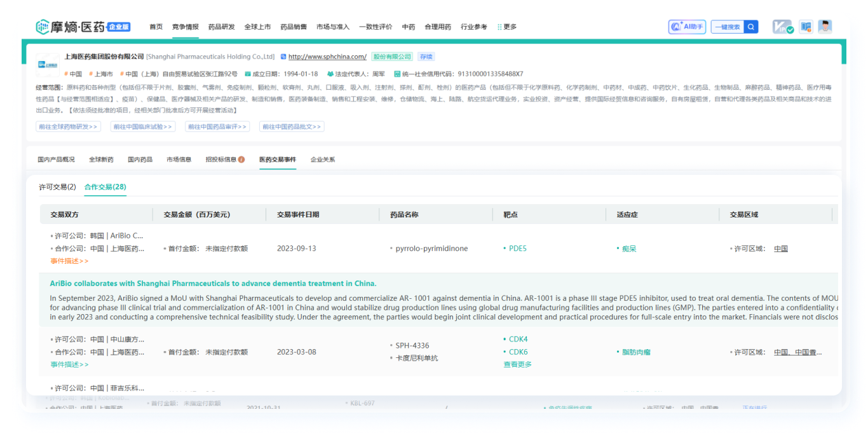Click the 摩熵·医药 logo
The height and width of the screenshot is (433, 868).
83,27
